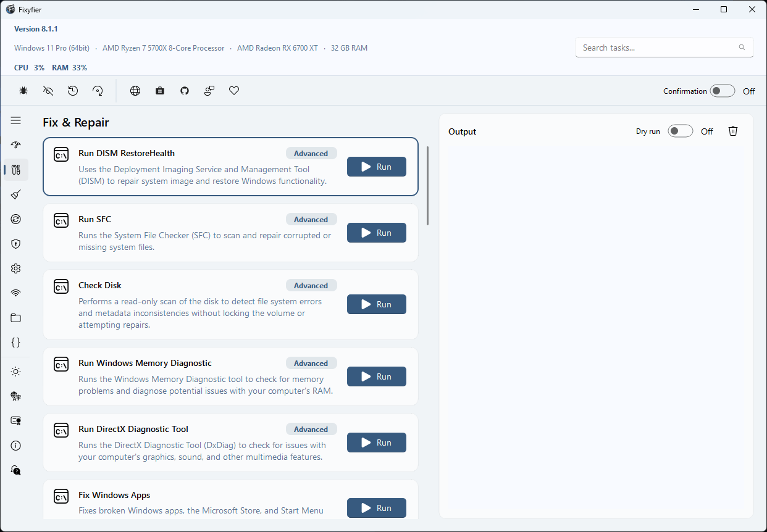
Task: Click the Microsoft Store bag icon
Action: [160, 91]
